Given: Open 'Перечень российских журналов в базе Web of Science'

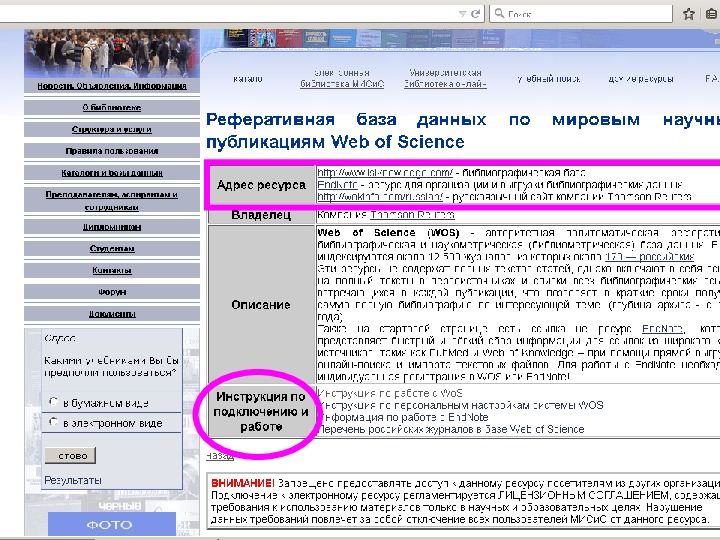Looking at the screenshot, I should tap(450, 429).
